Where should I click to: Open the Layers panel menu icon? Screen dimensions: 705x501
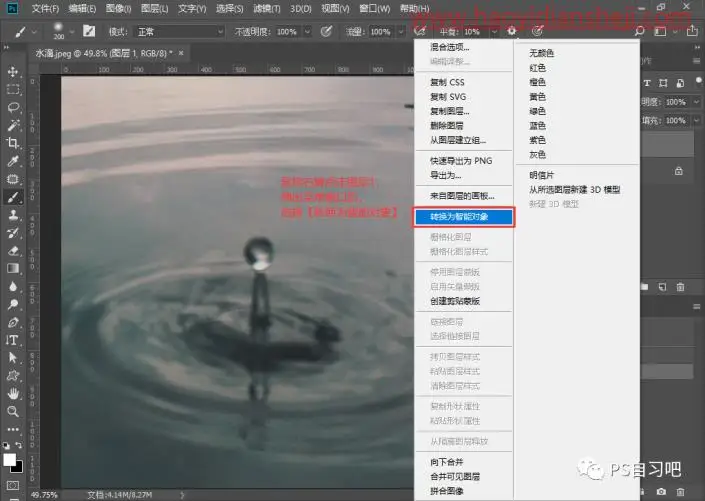tap(696, 61)
